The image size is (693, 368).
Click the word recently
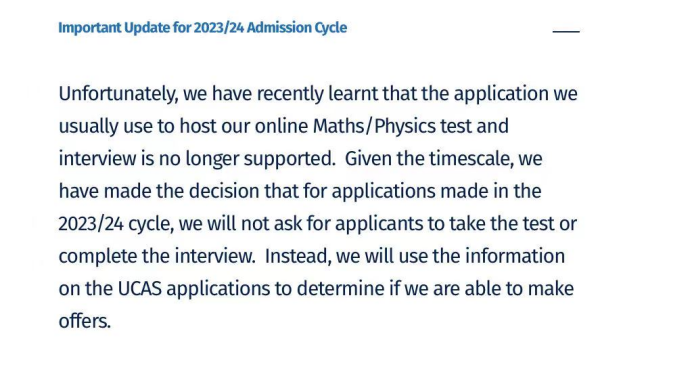coord(290,95)
